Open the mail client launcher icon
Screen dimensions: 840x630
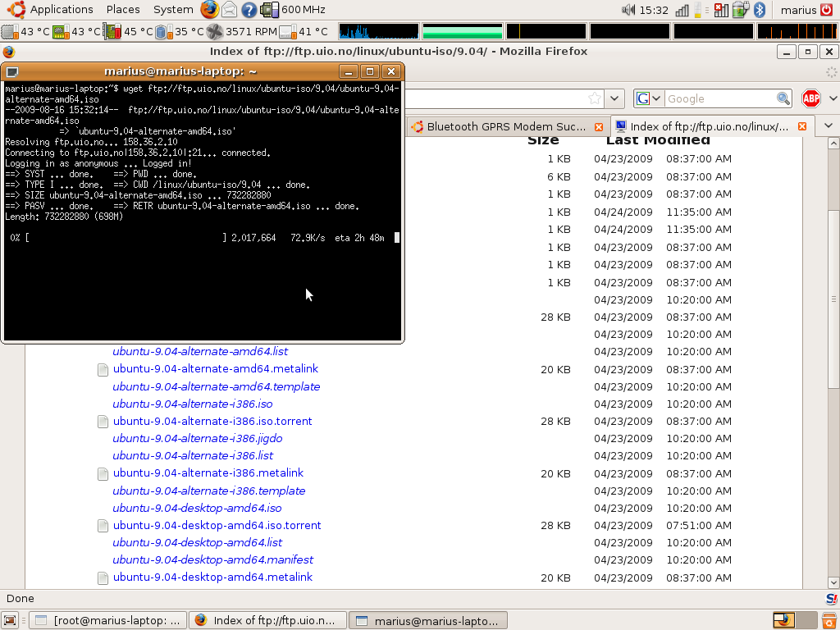coord(230,10)
